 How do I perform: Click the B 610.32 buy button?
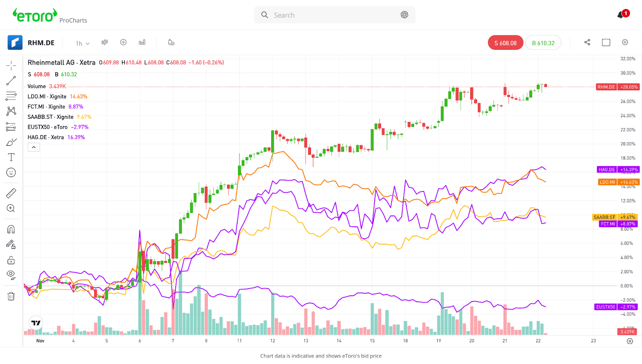pyautogui.click(x=543, y=43)
